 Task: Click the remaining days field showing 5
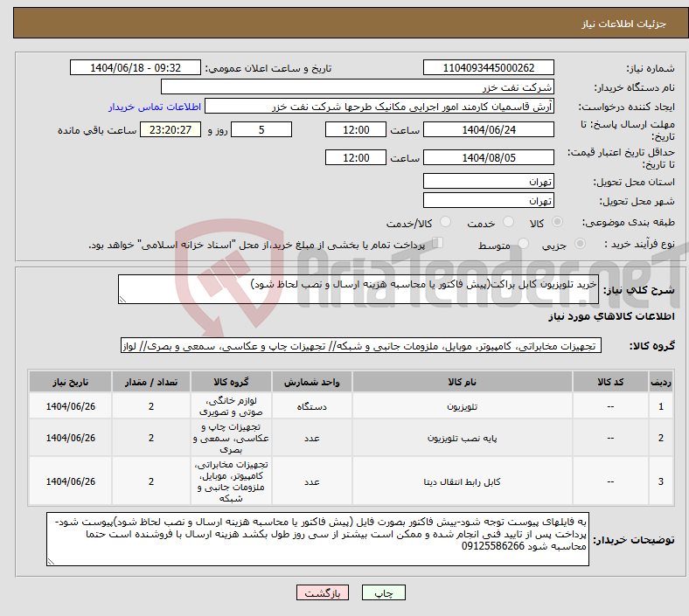click(x=261, y=130)
